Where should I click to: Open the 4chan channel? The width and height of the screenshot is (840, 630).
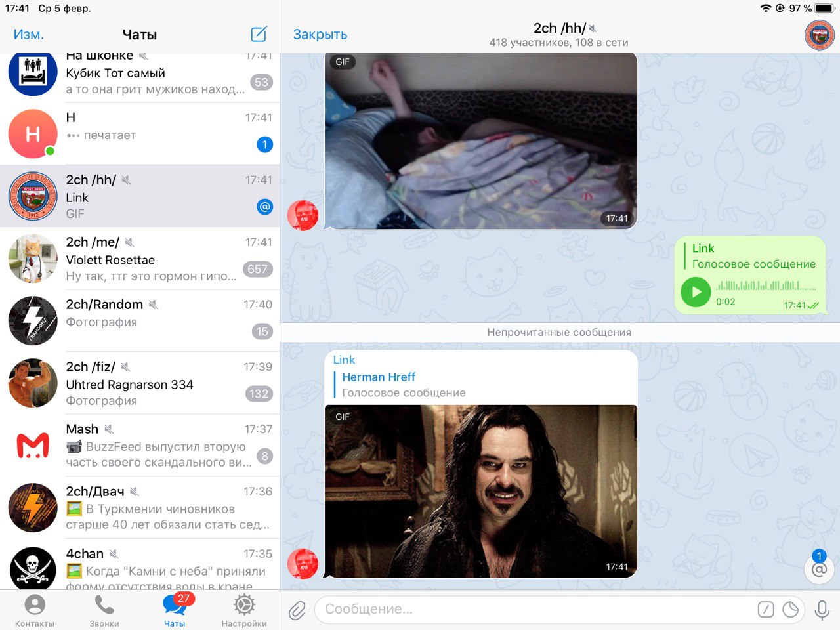[140, 564]
